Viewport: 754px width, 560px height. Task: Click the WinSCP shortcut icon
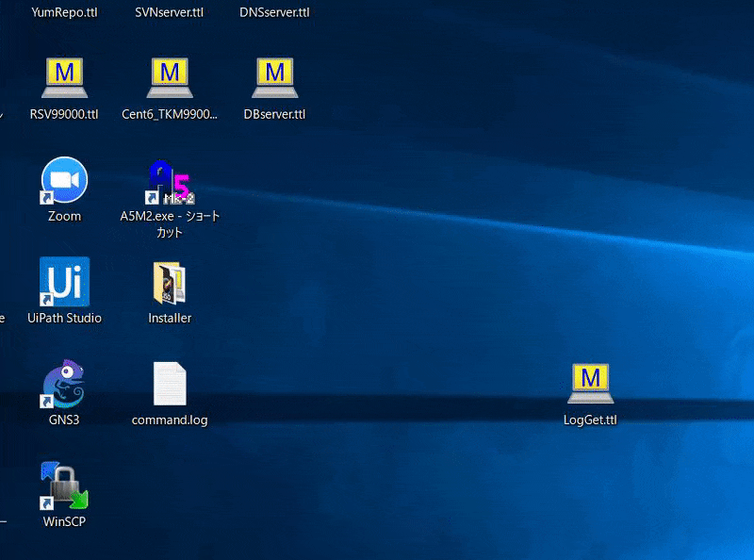click(64, 486)
